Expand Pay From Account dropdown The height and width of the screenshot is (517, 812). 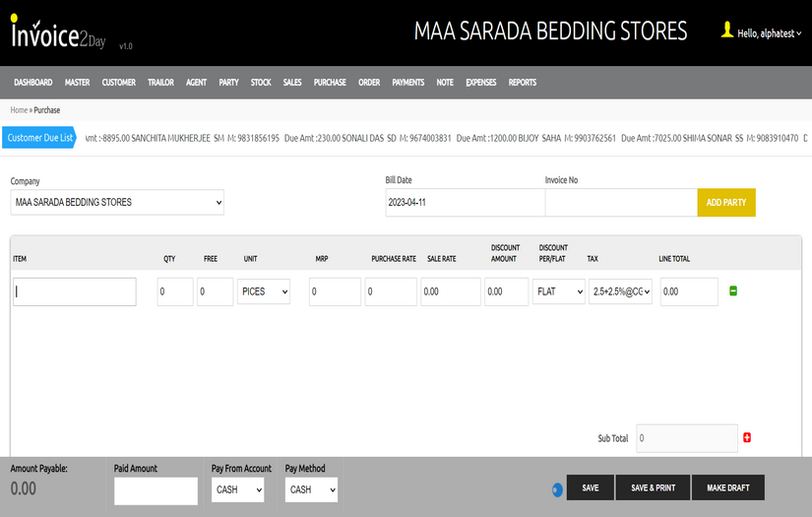[x=238, y=489]
